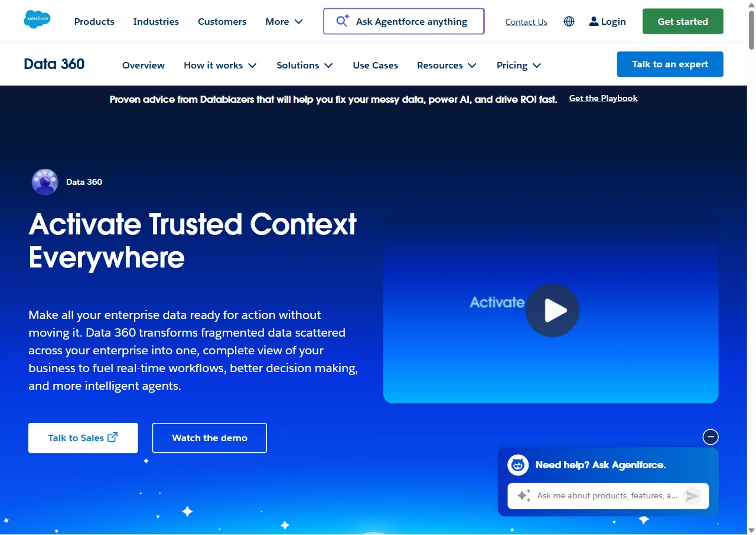The image size is (756, 535).
Task: Click the 'Need help? Ask Agentforce.' text
Action: tap(601, 465)
